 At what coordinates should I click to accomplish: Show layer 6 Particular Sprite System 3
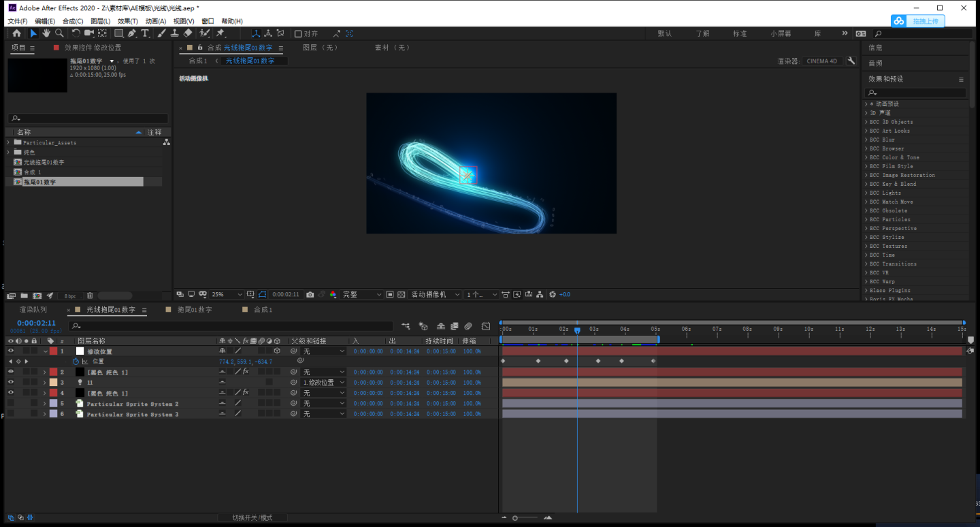(11, 413)
